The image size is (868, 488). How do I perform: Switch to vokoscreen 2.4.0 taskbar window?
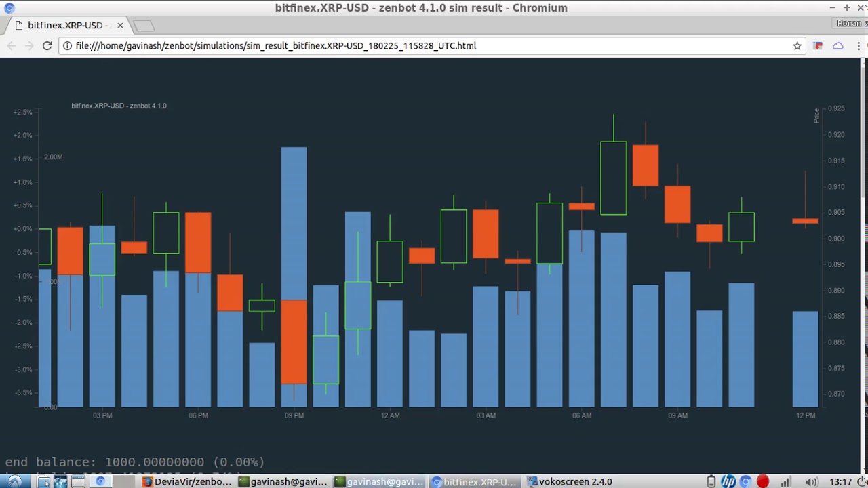(x=570, y=481)
